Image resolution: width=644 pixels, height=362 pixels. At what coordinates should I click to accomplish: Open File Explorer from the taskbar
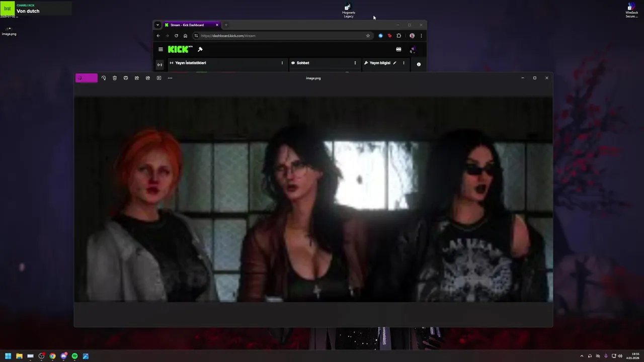pyautogui.click(x=19, y=356)
